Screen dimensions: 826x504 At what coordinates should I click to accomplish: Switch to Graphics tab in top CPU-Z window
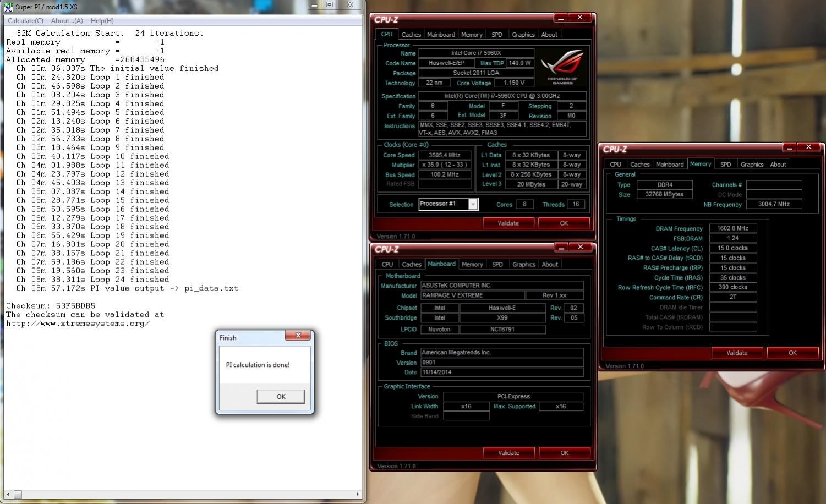coord(523,34)
